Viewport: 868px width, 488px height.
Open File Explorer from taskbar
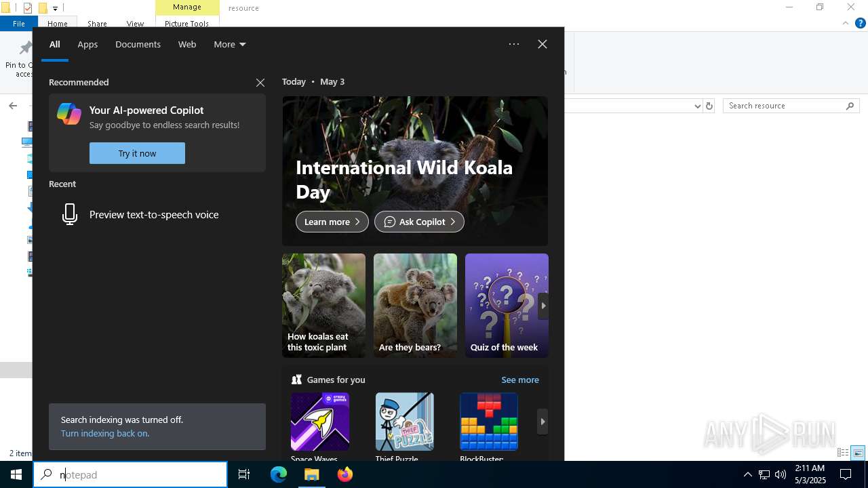click(312, 474)
